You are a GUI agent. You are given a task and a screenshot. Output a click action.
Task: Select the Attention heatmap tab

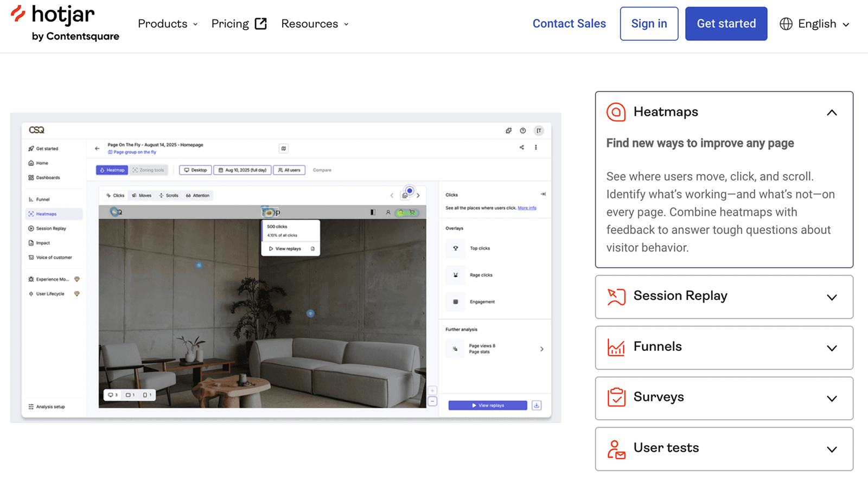(197, 196)
